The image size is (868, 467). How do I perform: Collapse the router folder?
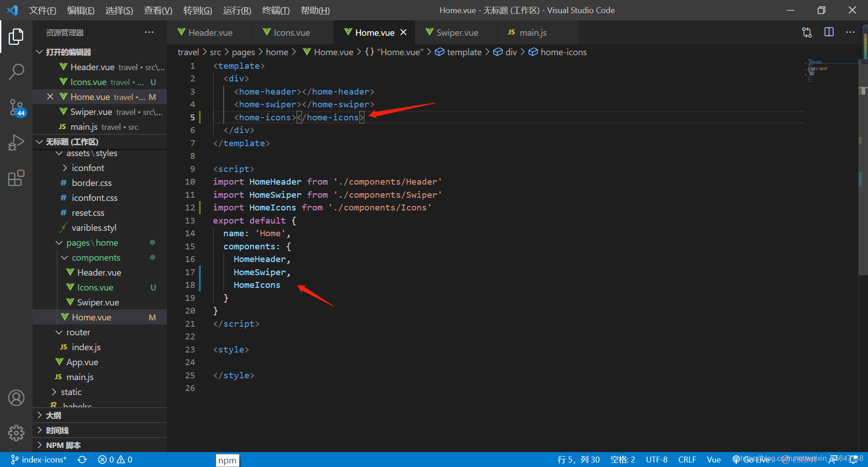(x=99, y=332)
